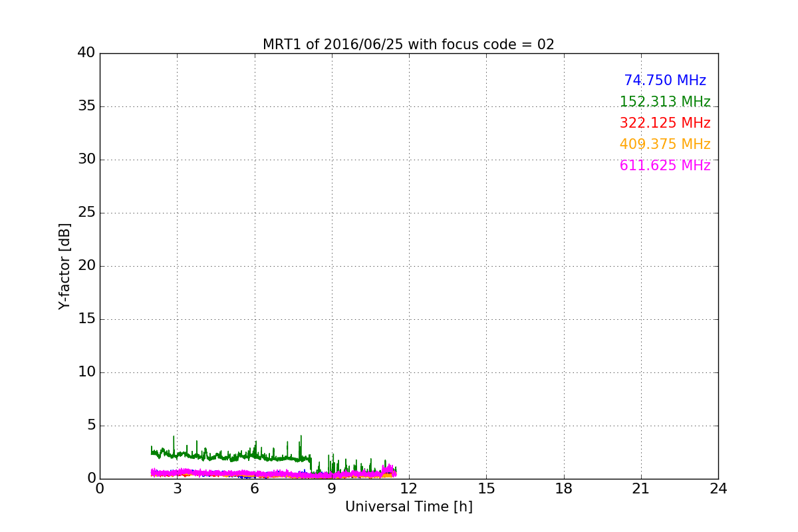Click the y-axis tick label 20
Image resolution: width=798 pixels, height=532 pixels.
[86, 266]
